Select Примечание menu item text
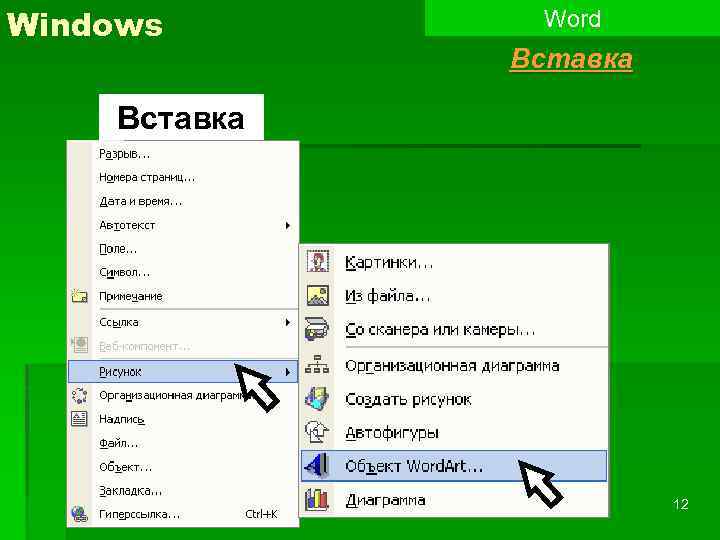The height and width of the screenshot is (540, 720). point(131,297)
